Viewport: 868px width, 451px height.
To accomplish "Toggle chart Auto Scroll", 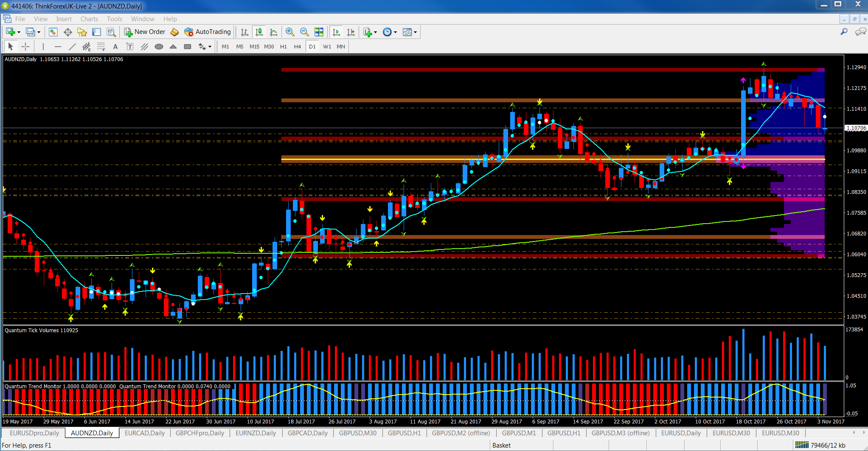I will (x=337, y=32).
